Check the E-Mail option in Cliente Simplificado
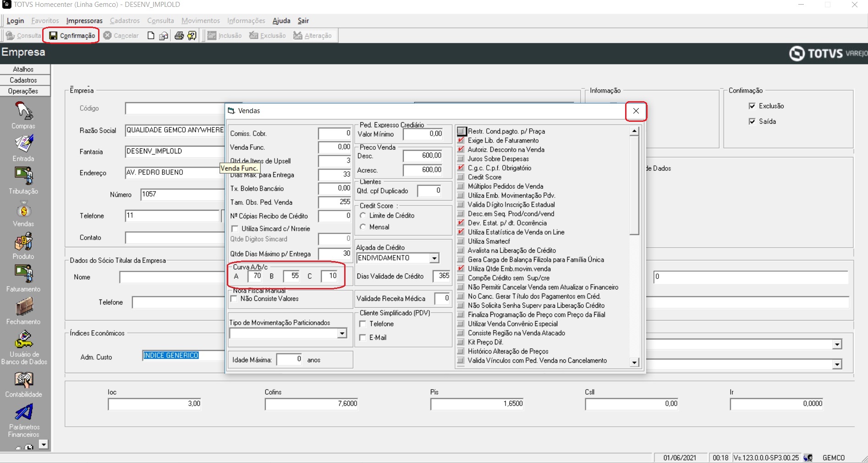The height and width of the screenshot is (463, 868). point(363,338)
